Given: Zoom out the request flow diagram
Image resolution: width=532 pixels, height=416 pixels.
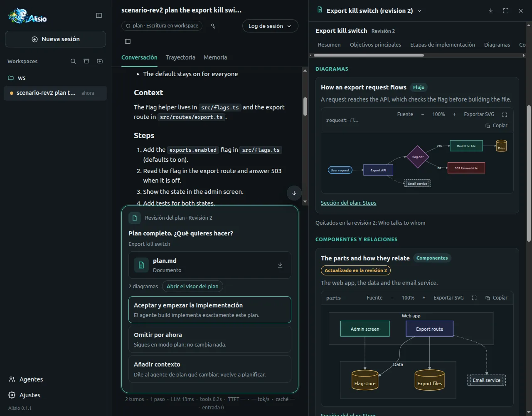Looking at the screenshot, I should point(423,114).
